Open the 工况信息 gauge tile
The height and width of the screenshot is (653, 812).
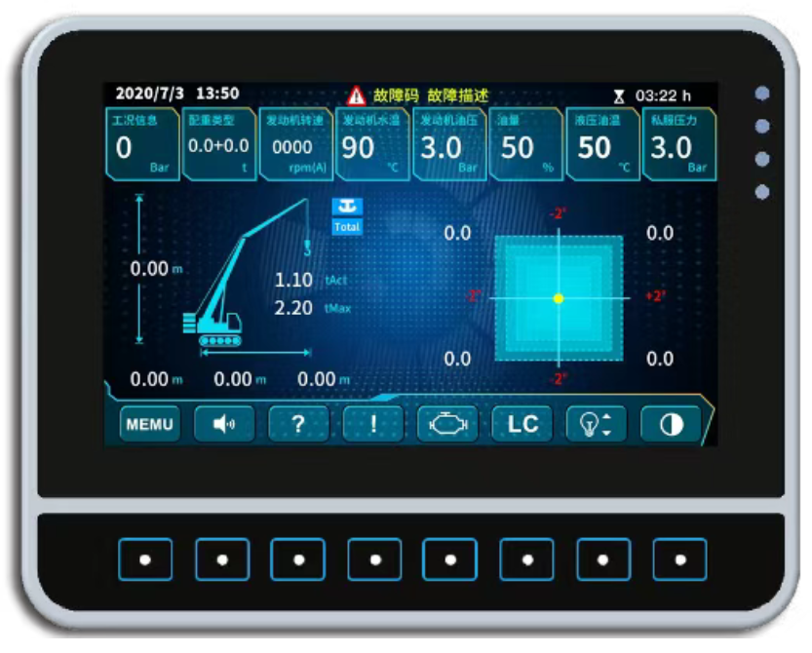(x=141, y=144)
